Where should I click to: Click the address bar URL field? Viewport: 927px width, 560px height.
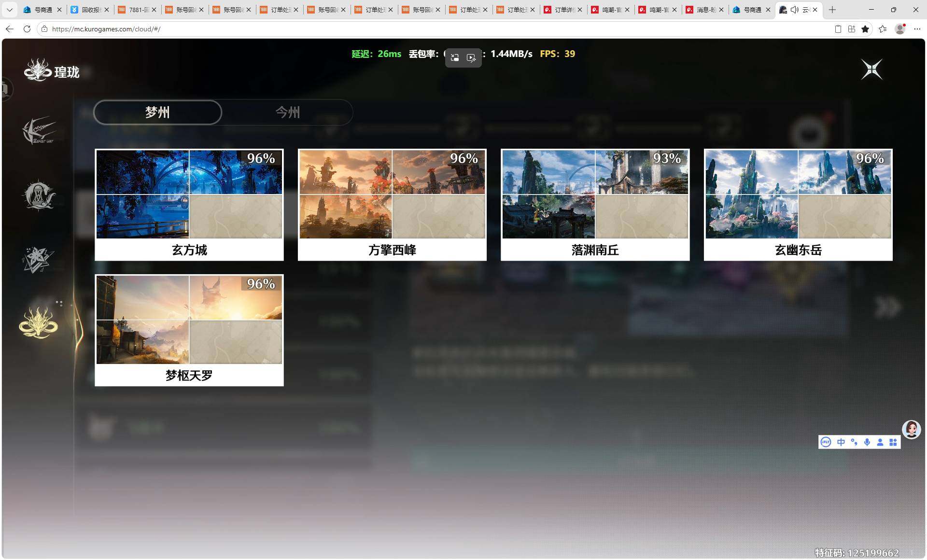coord(435,29)
